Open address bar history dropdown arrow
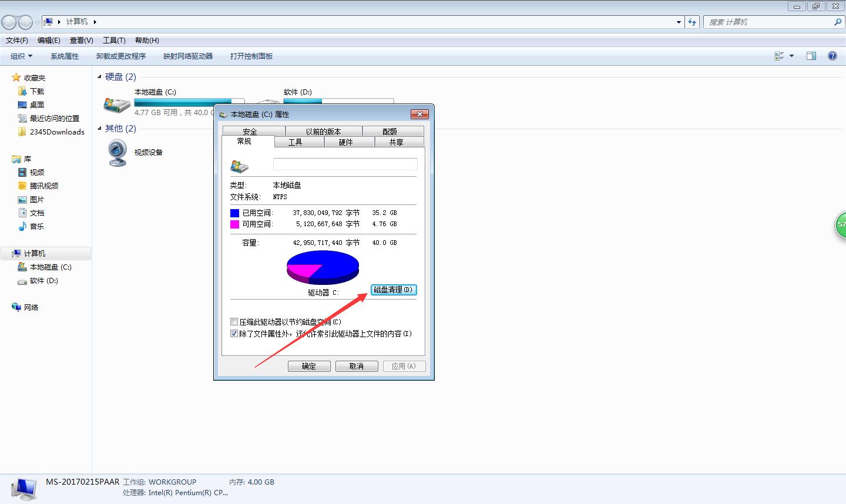The width and height of the screenshot is (846, 504). (679, 22)
